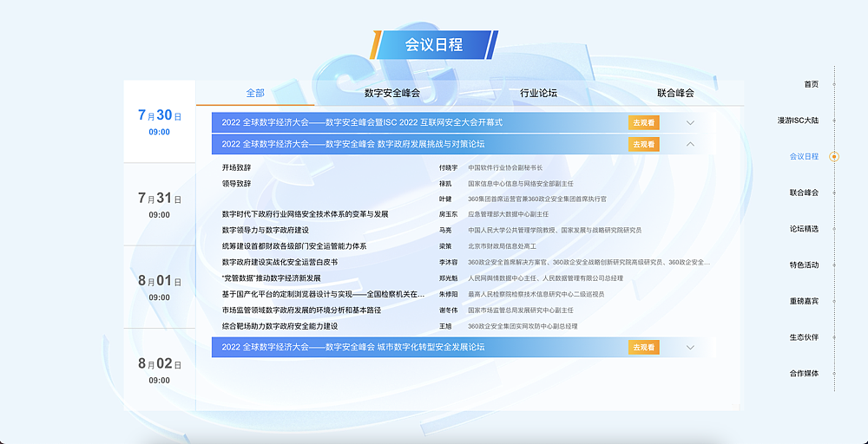The image size is (868, 444).
Task: Open 漫游ISC大陆 in side navigation
Action: click(x=798, y=121)
